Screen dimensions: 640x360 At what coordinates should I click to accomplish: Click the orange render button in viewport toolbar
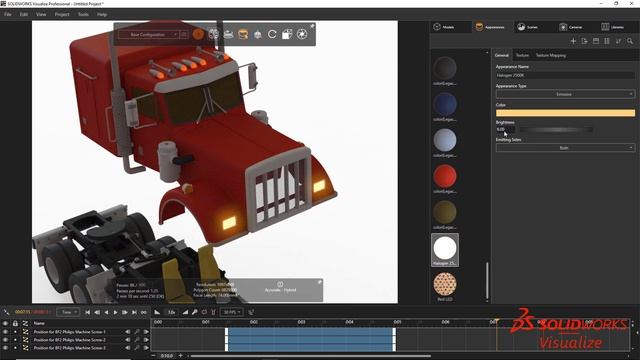click(x=198, y=34)
